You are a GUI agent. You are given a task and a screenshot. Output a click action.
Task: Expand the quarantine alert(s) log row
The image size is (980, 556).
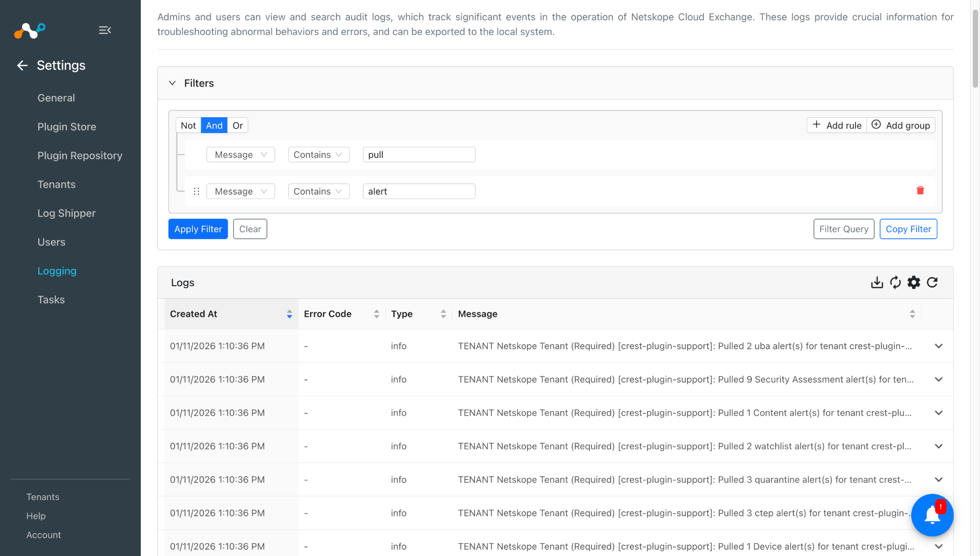(938, 479)
